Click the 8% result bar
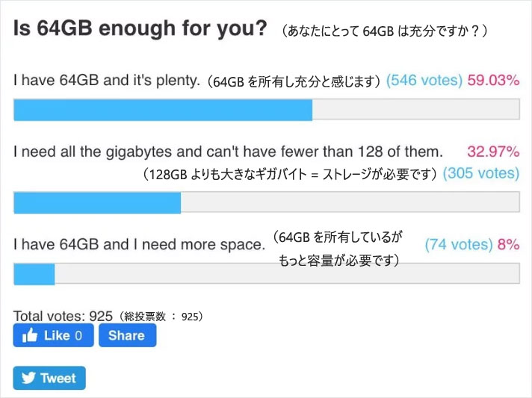Screen dimensions: 532x398 point(267,274)
